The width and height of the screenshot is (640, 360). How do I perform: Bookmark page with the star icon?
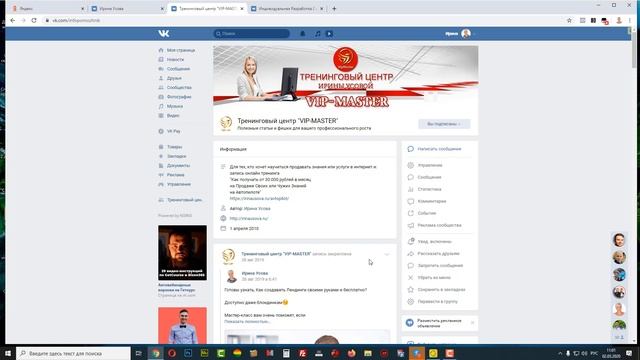tap(569, 20)
